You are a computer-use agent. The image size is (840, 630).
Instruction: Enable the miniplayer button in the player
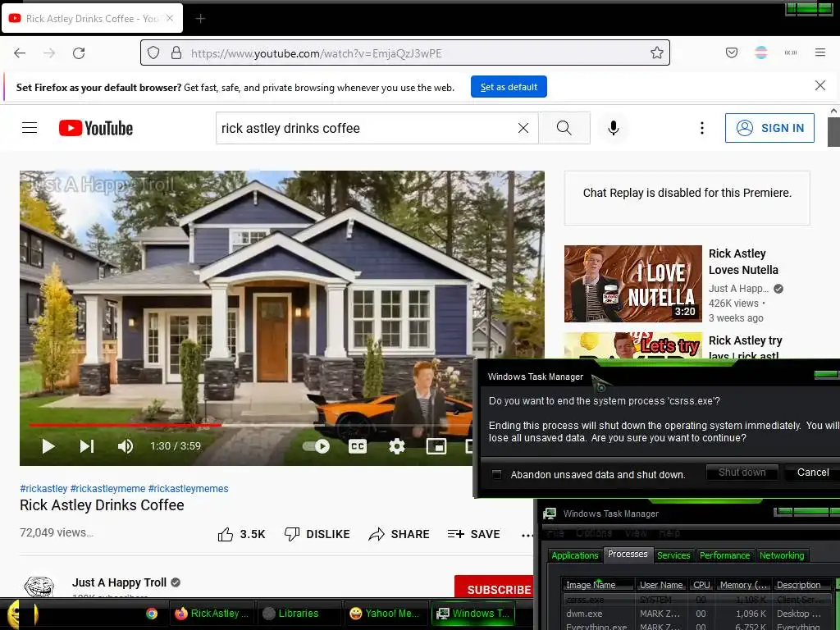pos(436,446)
